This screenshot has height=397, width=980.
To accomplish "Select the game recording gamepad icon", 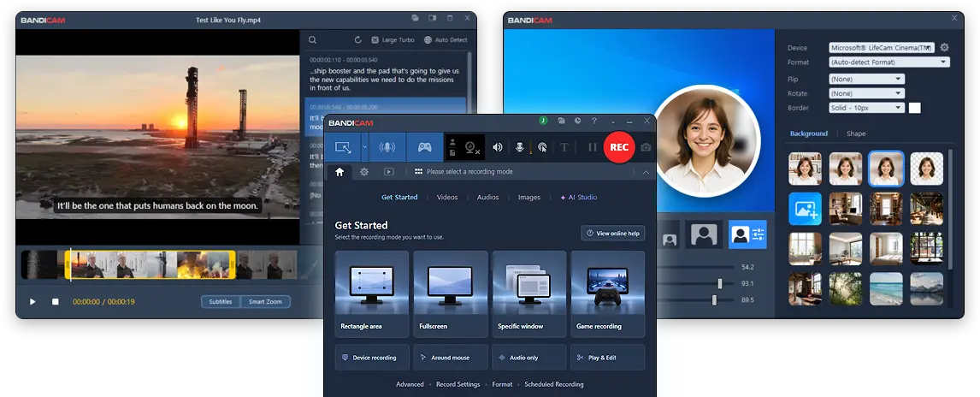I will pyautogui.click(x=425, y=147).
